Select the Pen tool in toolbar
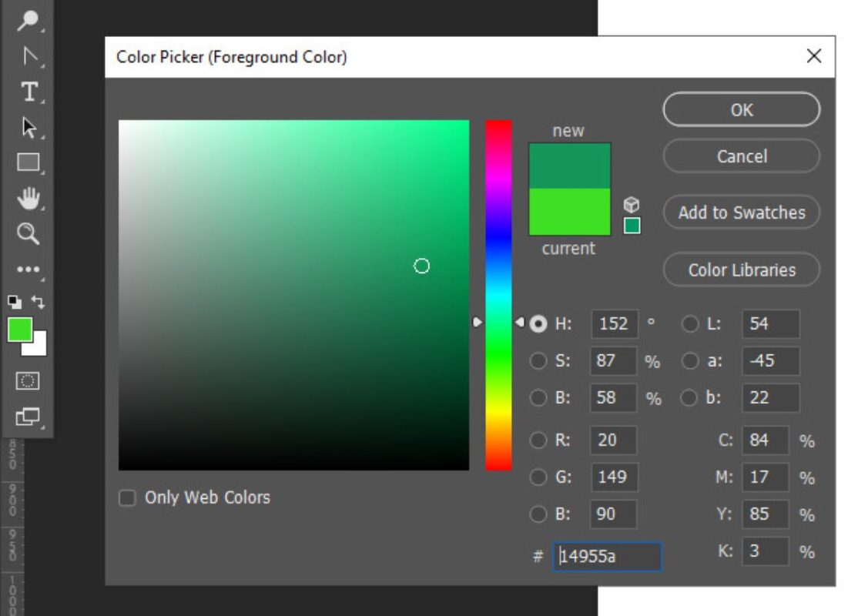Viewport: 868px width, 616px height. [x=28, y=55]
